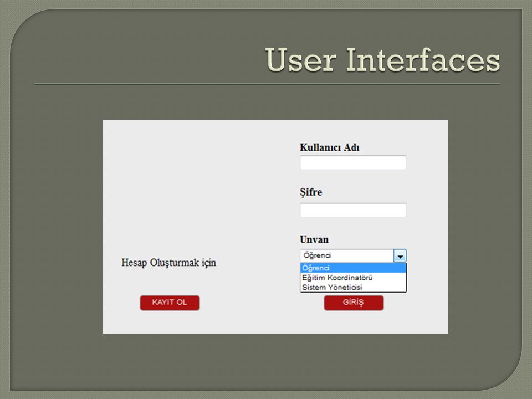
Task: Click the Unvan combo box showing Öğrenci
Action: click(353, 256)
